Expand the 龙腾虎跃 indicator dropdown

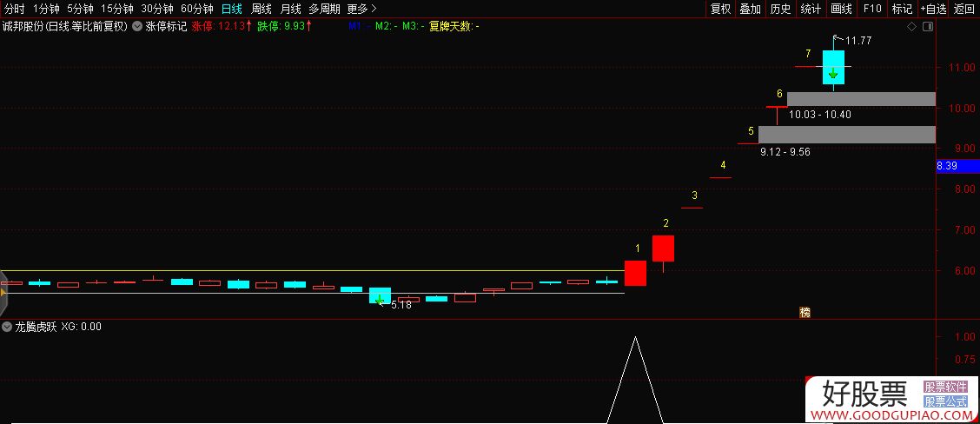7,327
